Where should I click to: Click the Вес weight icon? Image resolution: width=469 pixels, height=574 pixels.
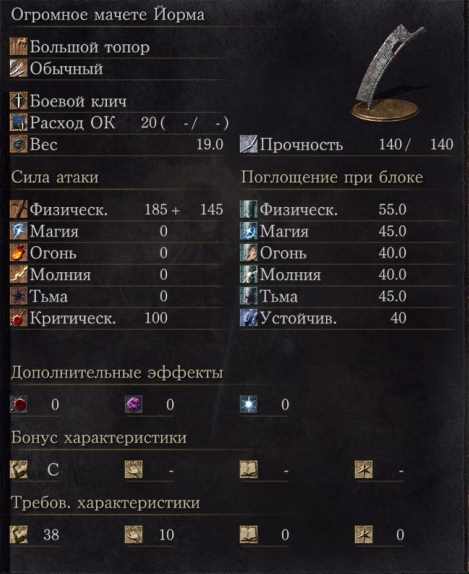click(x=18, y=144)
